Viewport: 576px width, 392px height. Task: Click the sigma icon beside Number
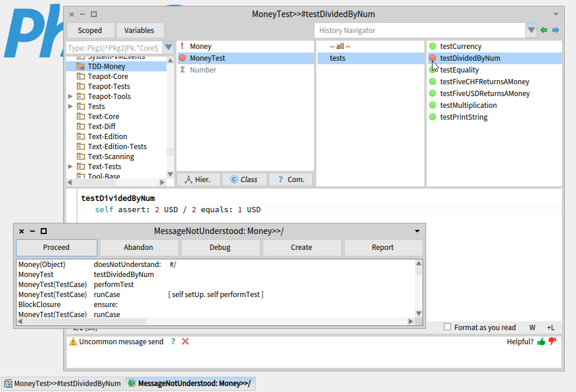(x=182, y=70)
